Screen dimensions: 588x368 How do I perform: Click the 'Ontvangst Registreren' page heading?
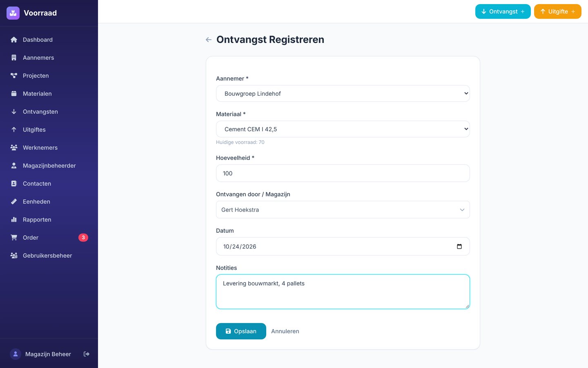click(270, 40)
